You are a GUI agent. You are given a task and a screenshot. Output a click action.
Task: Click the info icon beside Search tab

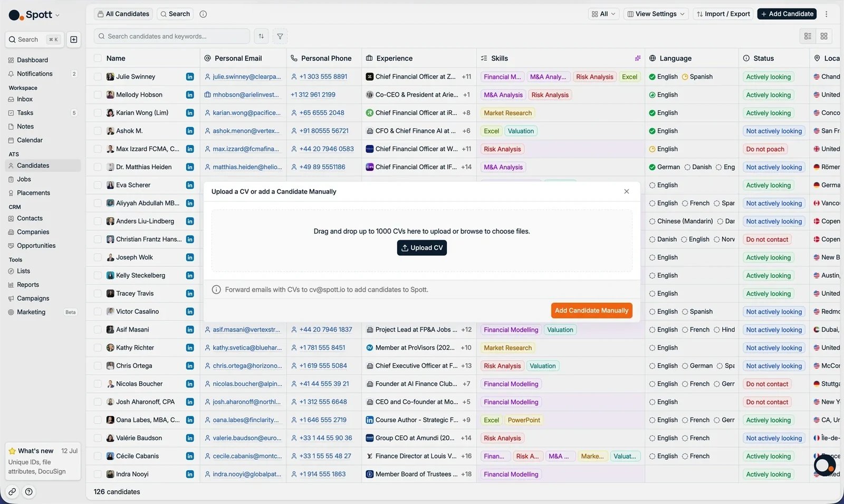point(203,14)
